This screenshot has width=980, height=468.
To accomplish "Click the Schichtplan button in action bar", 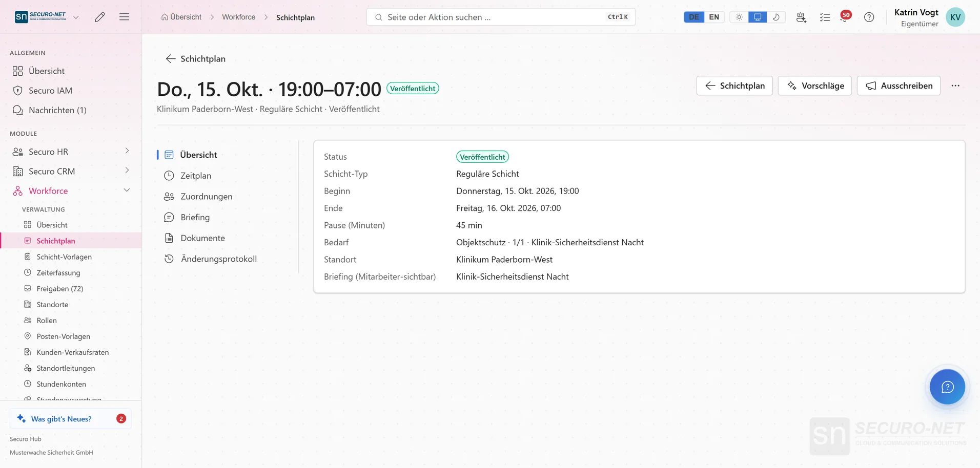I will [x=734, y=86].
